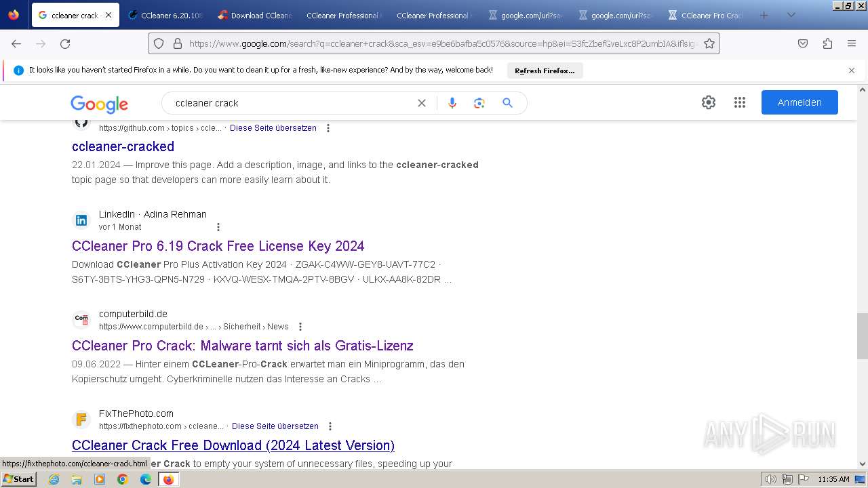The image size is (868, 488).
Task: Click the LinkedIn favicon
Action: point(81,220)
